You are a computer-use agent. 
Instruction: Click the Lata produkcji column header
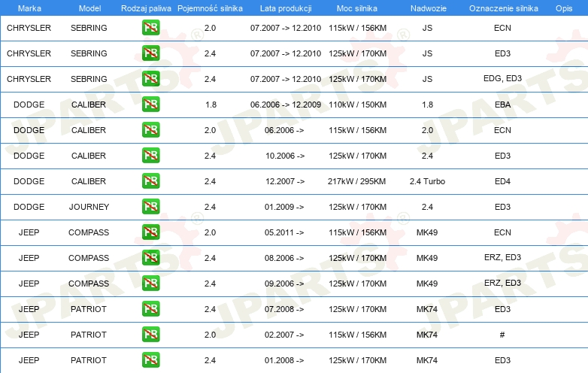click(x=286, y=8)
